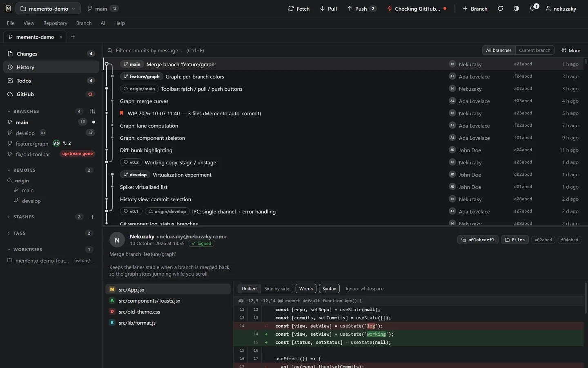Click the Push button
Image resolution: width=588 pixels, height=368 pixels.
point(361,8)
